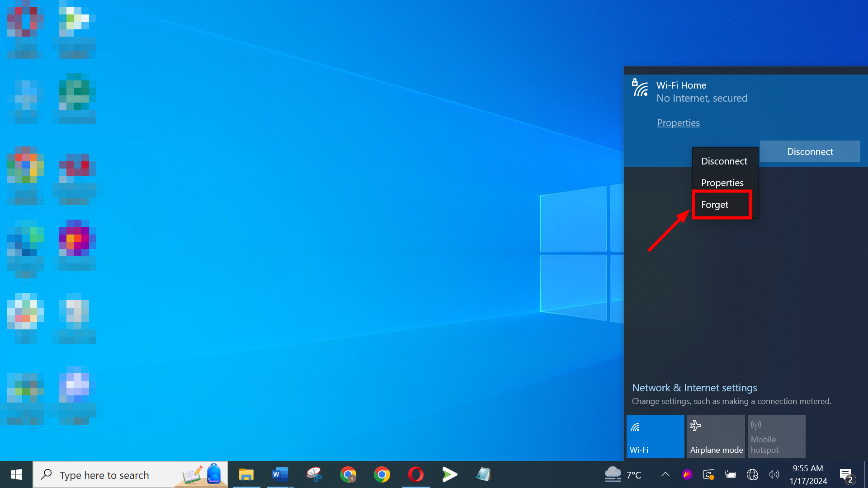
Task: Expand hidden system tray icons chevron
Action: tap(665, 474)
